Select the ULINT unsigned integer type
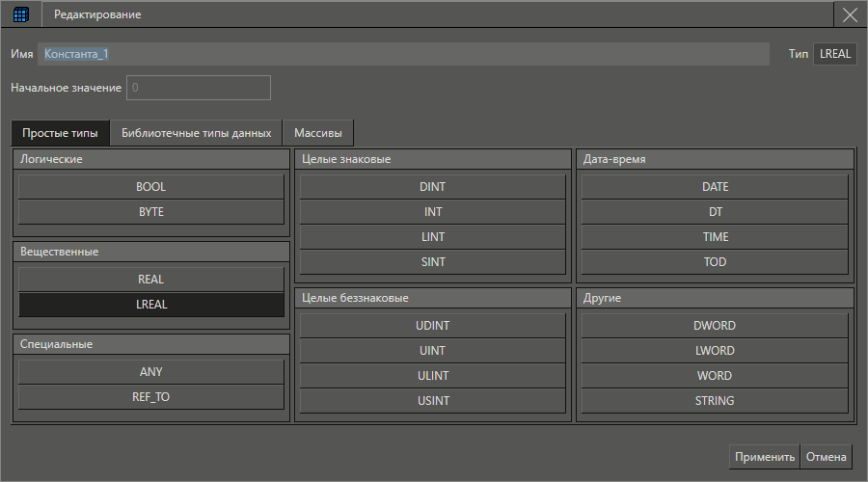Image resolution: width=868 pixels, height=482 pixels. point(432,376)
